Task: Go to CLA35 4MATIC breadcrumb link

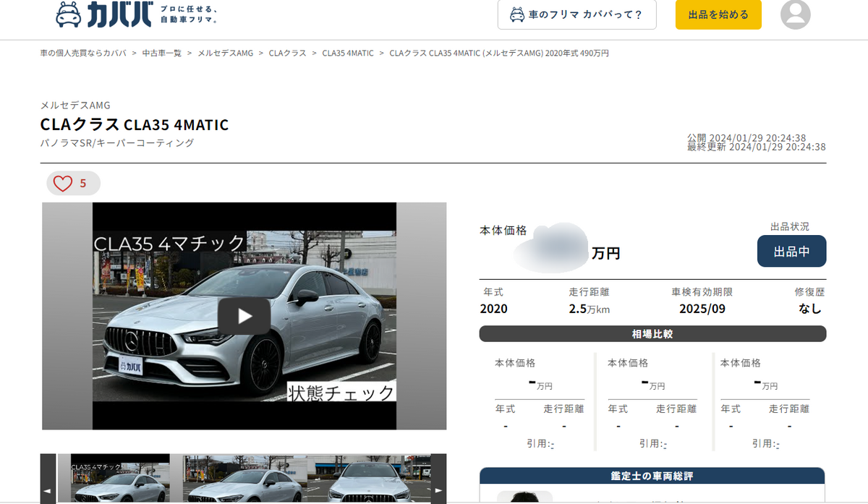Action: point(348,54)
